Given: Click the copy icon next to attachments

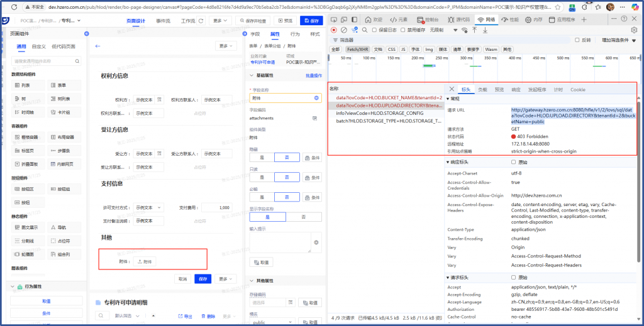Looking at the screenshot, I should [x=314, y=118].
